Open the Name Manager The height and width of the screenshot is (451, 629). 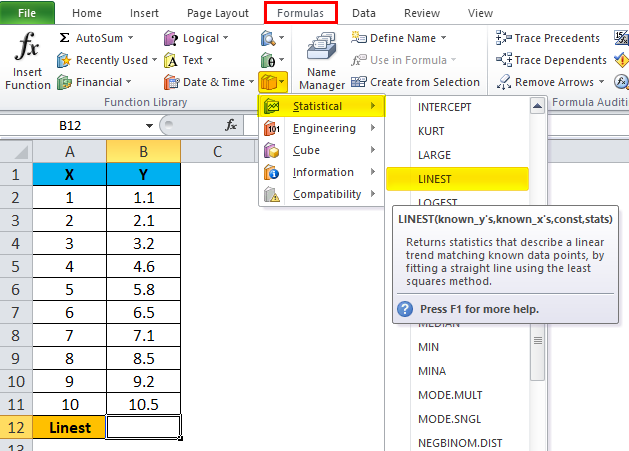(322, 60)
